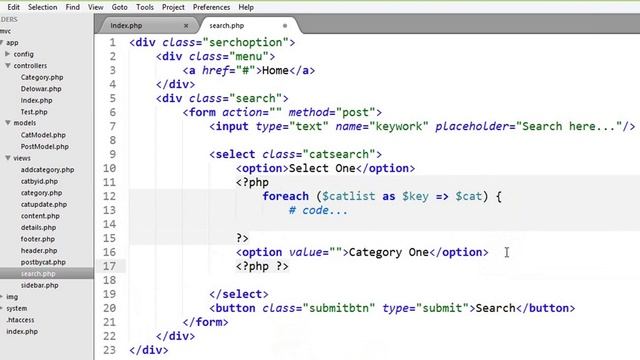
Task: Open catbyid.php in the sidebar
Action: coord(39,181)
